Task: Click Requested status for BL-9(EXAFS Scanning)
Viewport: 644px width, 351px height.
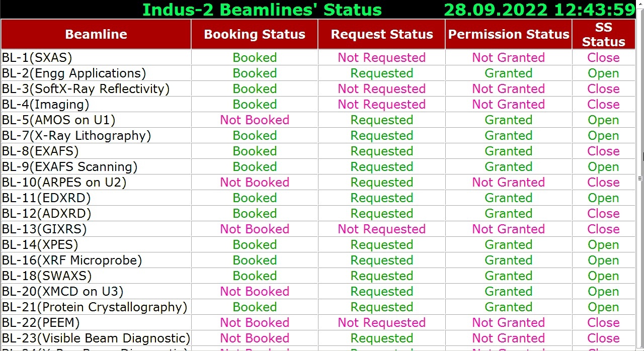Action: click(382, 166)
